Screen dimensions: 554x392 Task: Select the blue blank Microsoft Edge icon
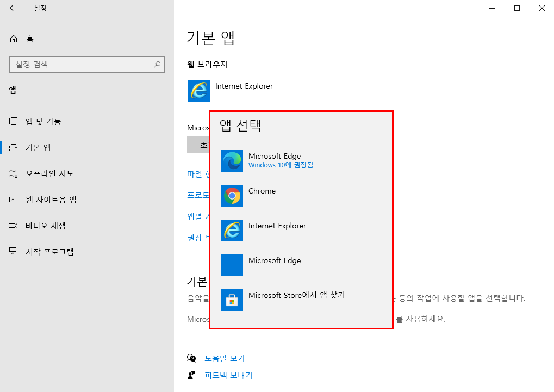232,265
